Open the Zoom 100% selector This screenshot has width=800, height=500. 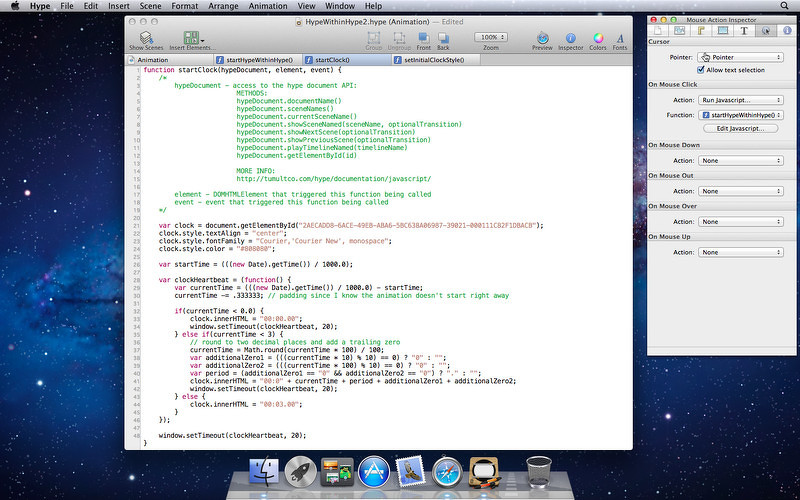click(x=491, y=37)
